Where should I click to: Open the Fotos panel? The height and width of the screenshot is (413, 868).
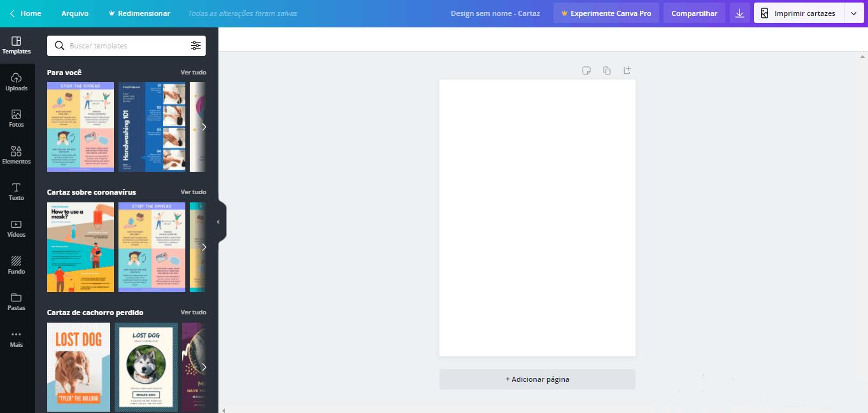coord(17,118)
